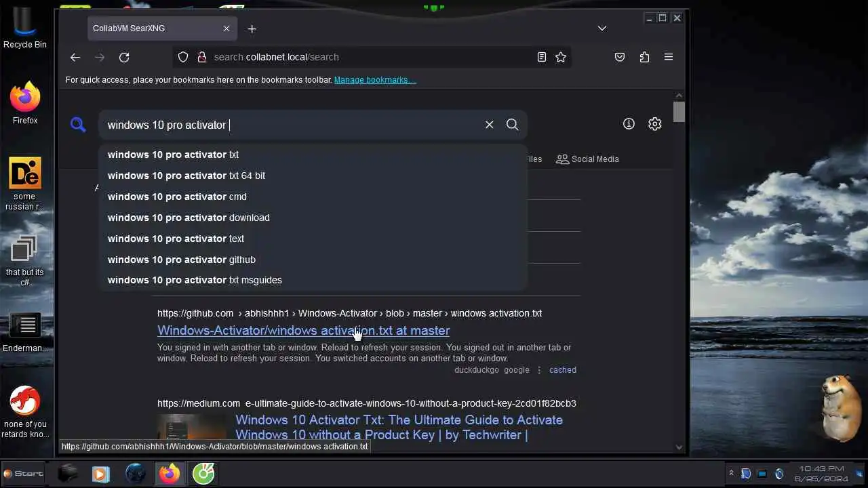Open the Recycle Bin desktop icon
The image size is (868, 488).
25,28
